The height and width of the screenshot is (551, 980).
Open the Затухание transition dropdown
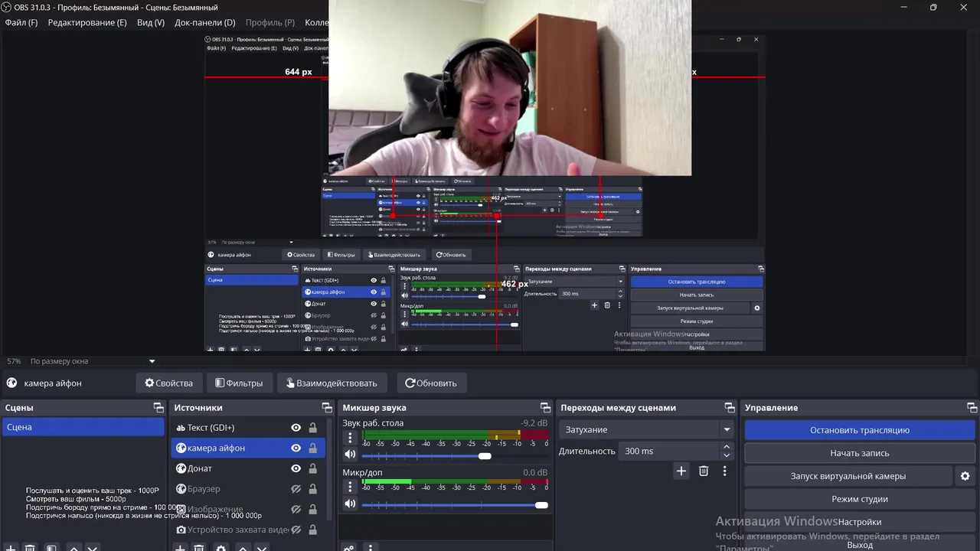(646, 429)
